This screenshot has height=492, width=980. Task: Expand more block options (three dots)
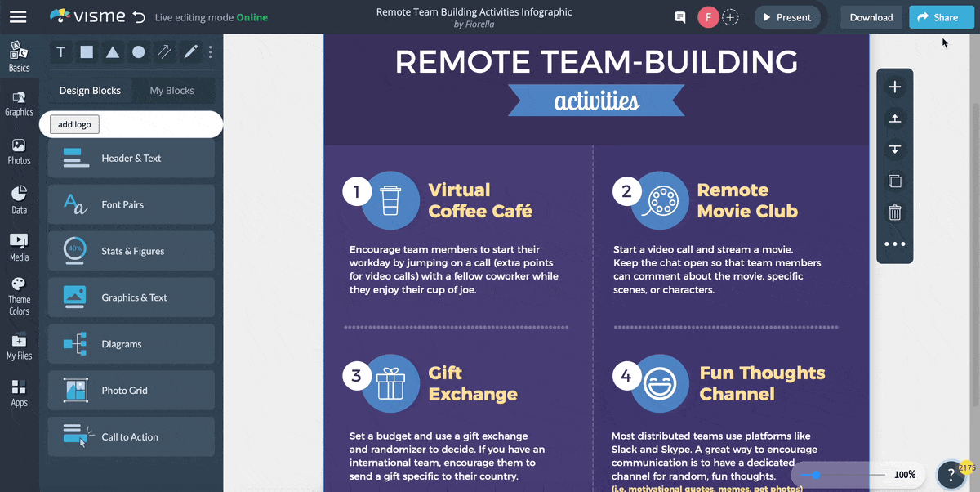coord(894,244)
